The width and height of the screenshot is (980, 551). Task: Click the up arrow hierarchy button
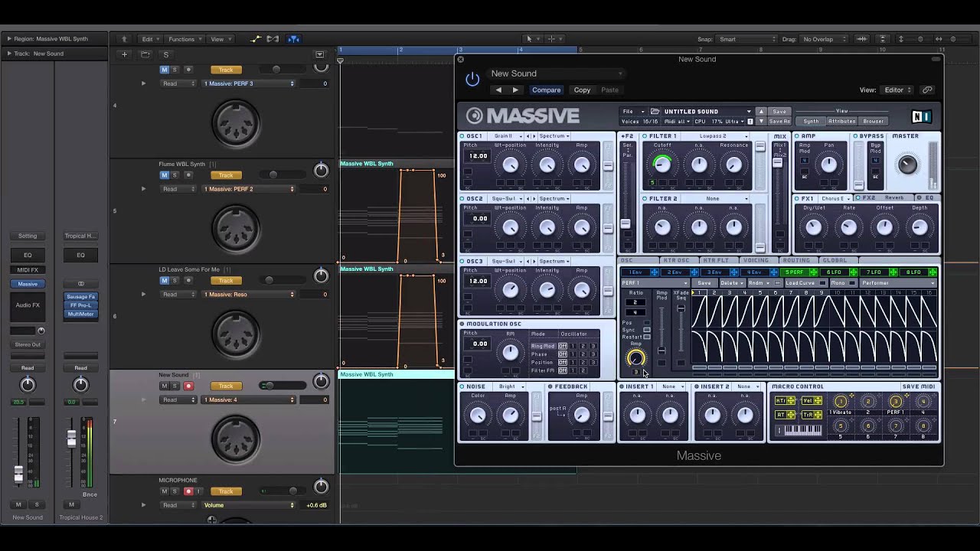tap(124, 39)
